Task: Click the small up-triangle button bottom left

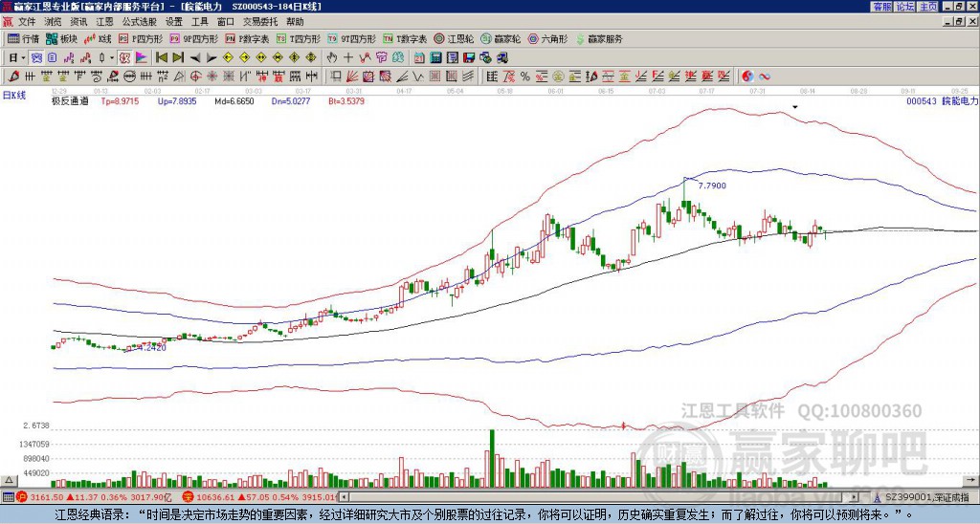Action: (9, 480)
